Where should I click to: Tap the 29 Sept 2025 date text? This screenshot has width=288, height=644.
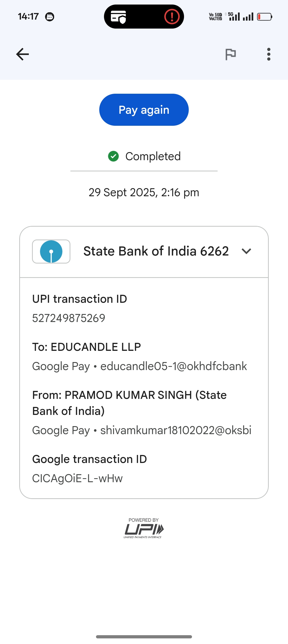coord(144,193)
